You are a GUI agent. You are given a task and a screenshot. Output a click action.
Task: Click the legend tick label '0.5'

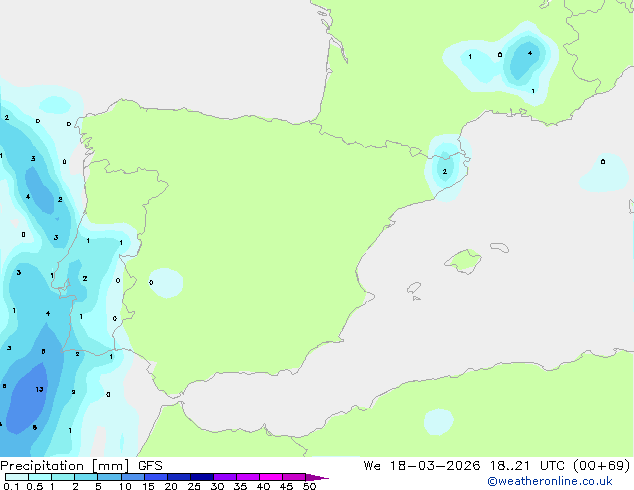[35, 486]
